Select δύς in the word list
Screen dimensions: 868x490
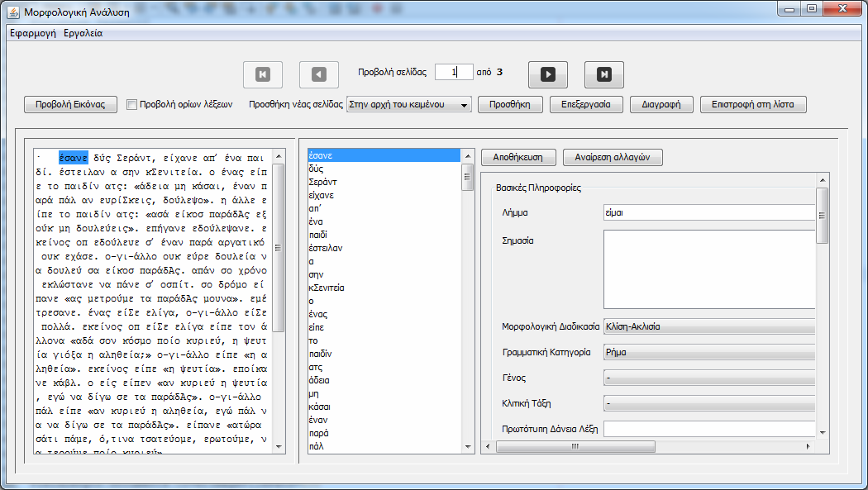[384, 169]
